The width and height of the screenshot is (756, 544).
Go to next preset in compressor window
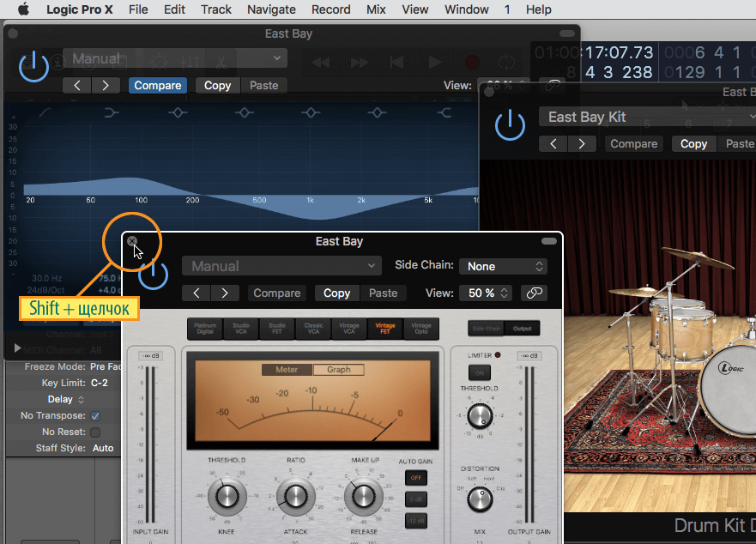click(x=225, y=293)
